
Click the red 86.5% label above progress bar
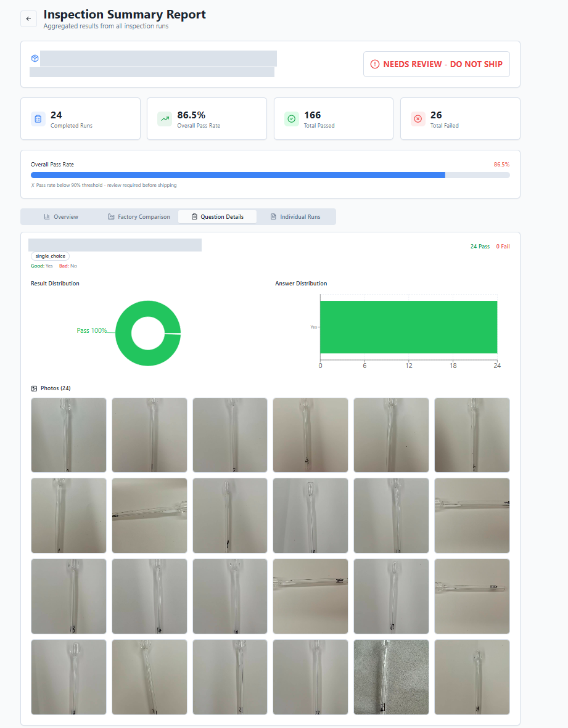501,165
